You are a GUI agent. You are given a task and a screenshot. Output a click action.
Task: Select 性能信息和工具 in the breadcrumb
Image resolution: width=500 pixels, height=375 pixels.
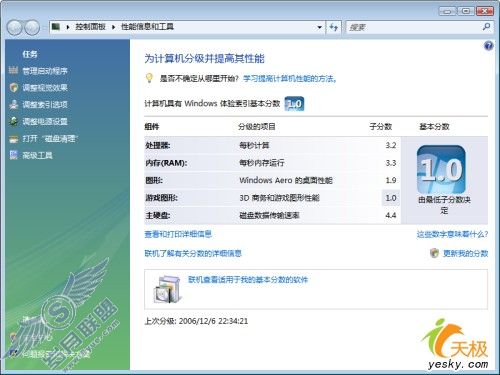[x=147, y=27]
